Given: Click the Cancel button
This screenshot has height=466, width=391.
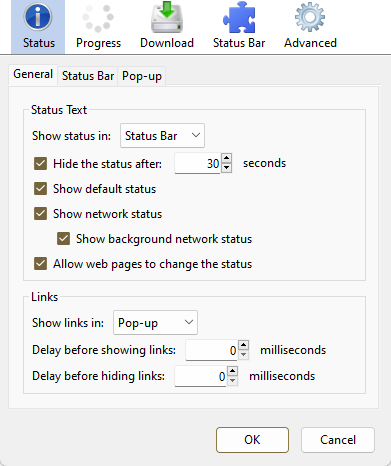Looking at the screenshot, I should click(338, 440).
